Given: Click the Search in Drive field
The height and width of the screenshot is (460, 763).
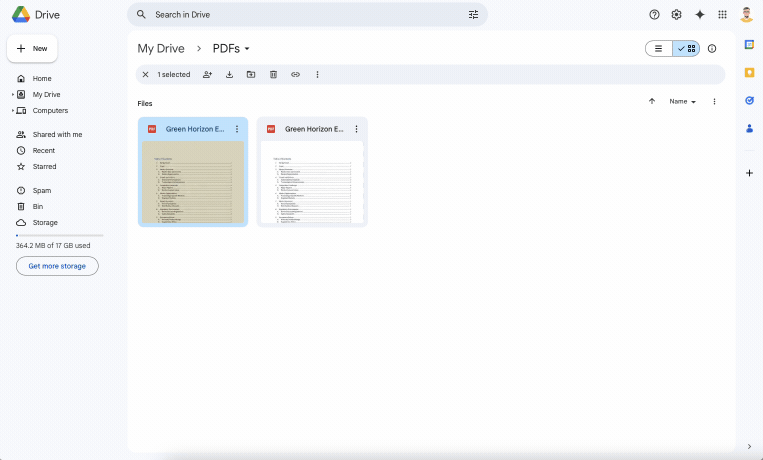Looking at the screenshot, I should point(308,15).
